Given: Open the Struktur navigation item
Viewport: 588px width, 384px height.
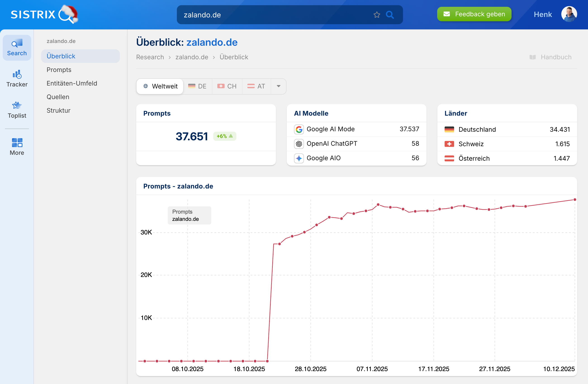Looking at the screenshot, I should point(58,110).
